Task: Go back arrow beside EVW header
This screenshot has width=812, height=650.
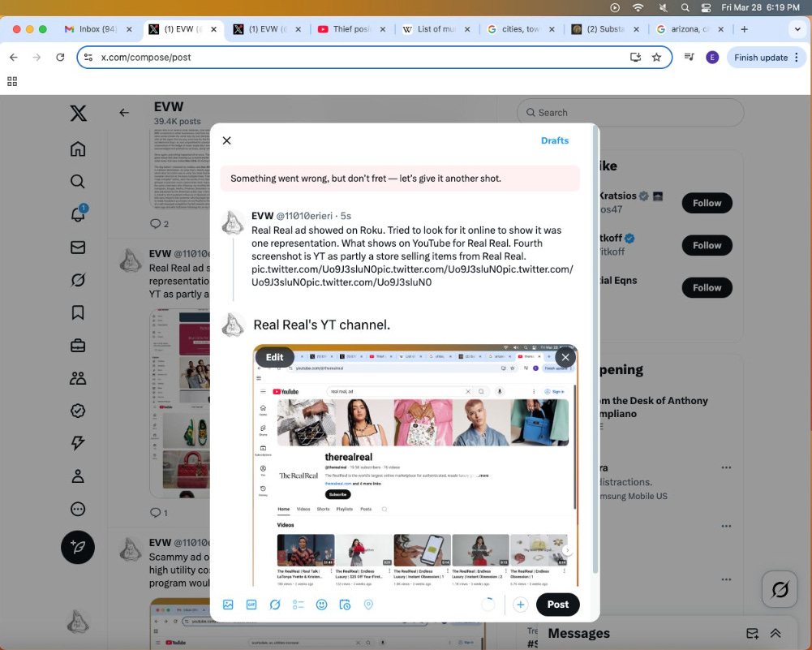Action: pos(124,112)
